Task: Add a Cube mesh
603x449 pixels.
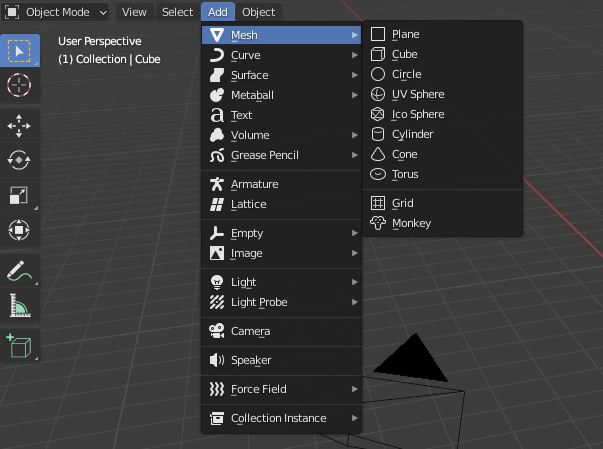Action: click(443, 54)
